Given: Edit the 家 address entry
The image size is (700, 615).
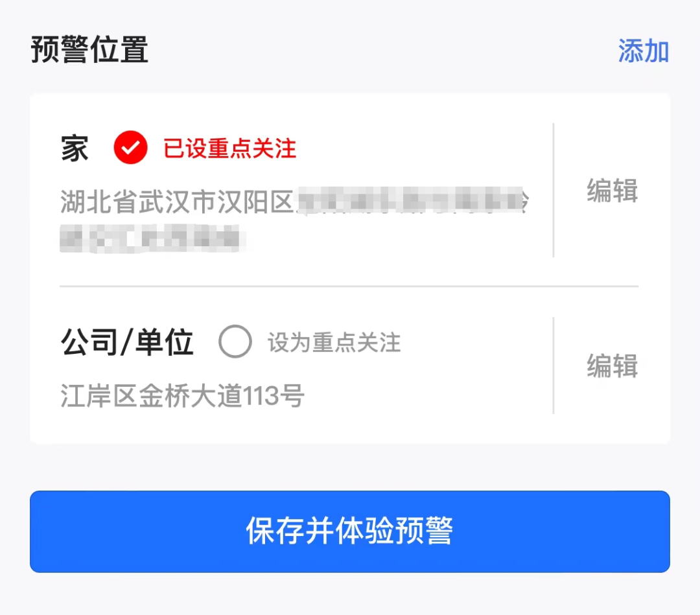Looking at the screenshot, I should (x=612, y=191).
